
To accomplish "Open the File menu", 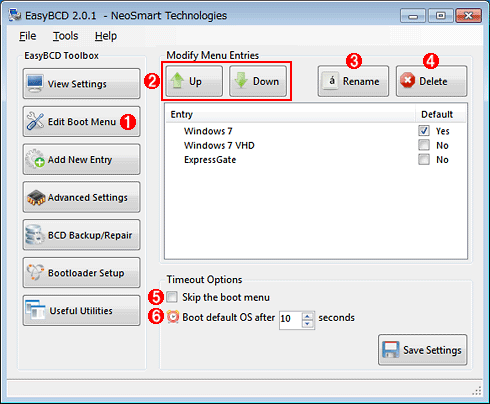I will coord(27,36).
